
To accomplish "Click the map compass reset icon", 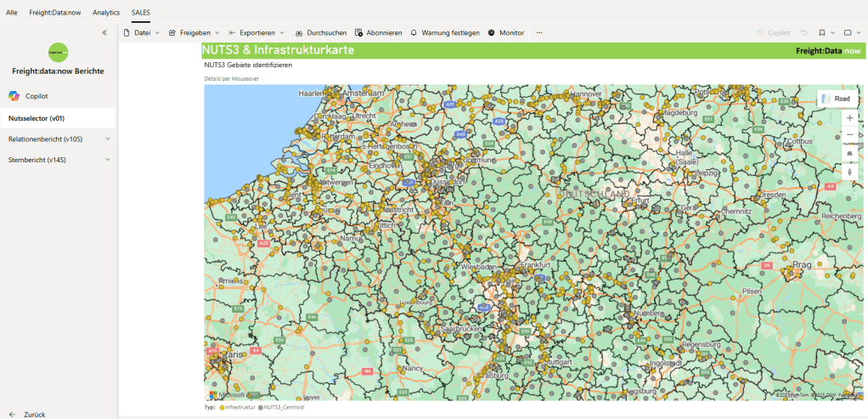I will coord(849,172).
